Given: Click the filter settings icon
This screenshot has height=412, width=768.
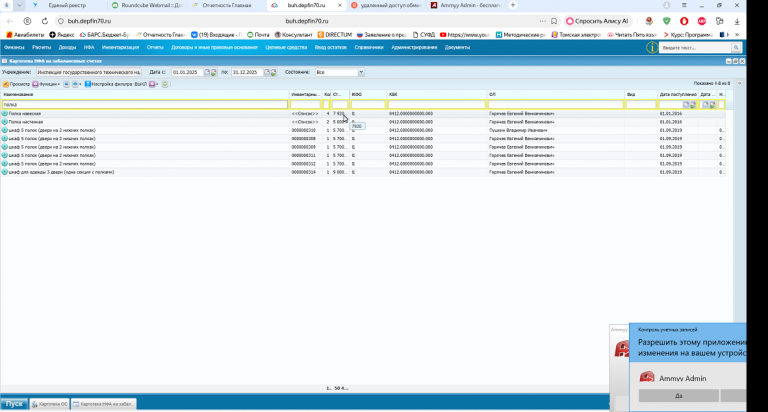Looking at the screenshot, I should coord(88,84).
